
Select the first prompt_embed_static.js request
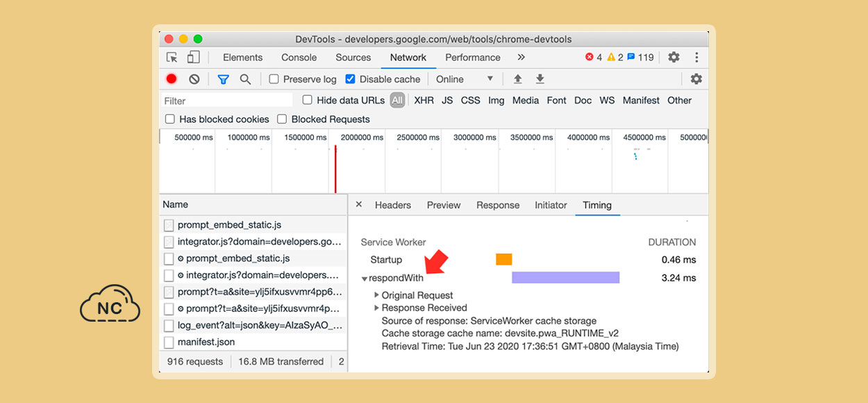pos(253,225)
